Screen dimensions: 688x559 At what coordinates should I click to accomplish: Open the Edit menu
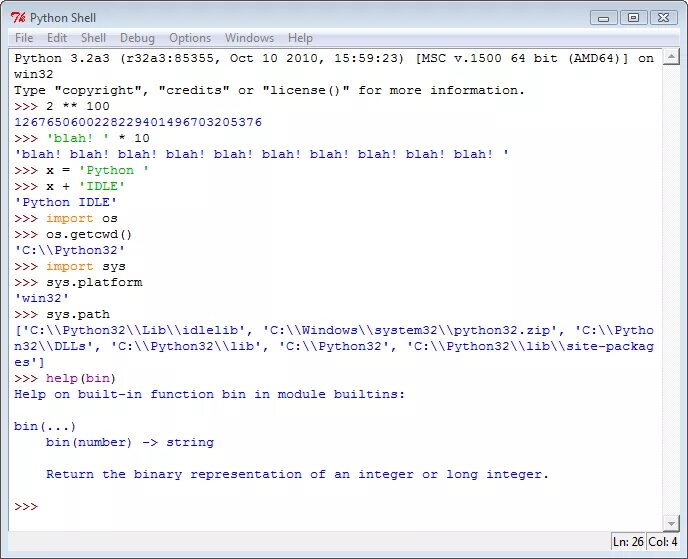click(57, 38)
